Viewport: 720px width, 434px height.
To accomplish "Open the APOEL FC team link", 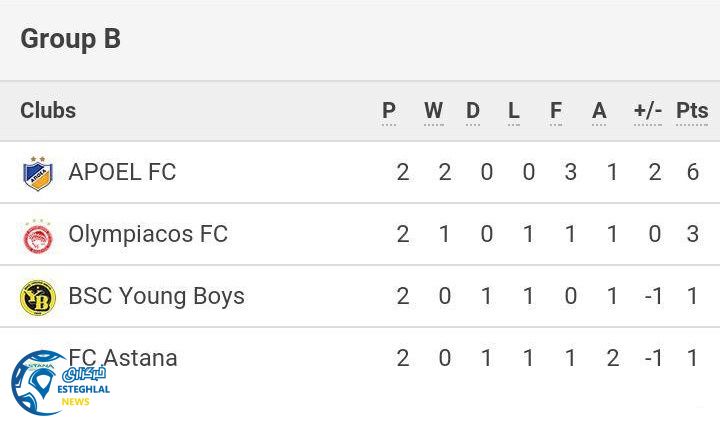I will pyautogui.click(x=122, y=172).
